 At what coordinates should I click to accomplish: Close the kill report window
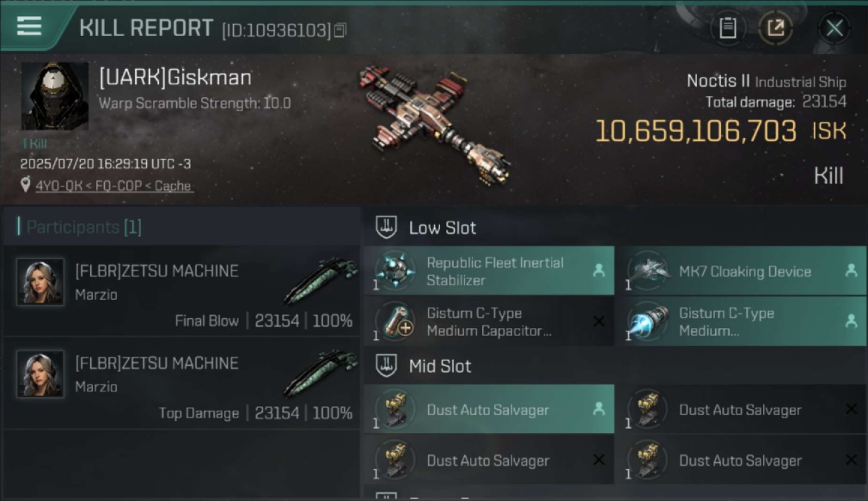coord(834,28)
